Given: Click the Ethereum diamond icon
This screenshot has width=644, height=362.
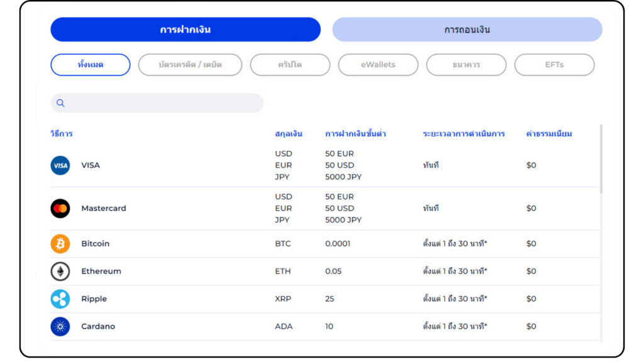Looking at the screenshot, I should click(60, 271).
